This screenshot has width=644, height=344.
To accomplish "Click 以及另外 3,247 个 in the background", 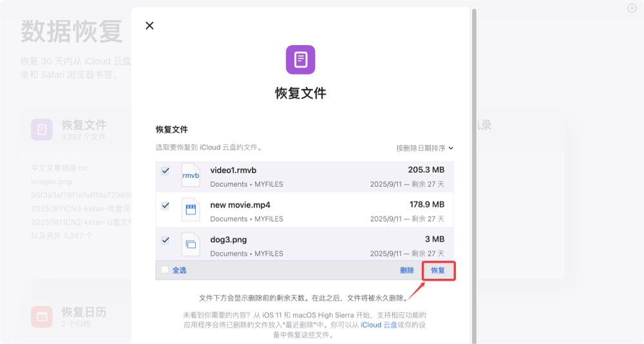I will [x=62, y=236].
